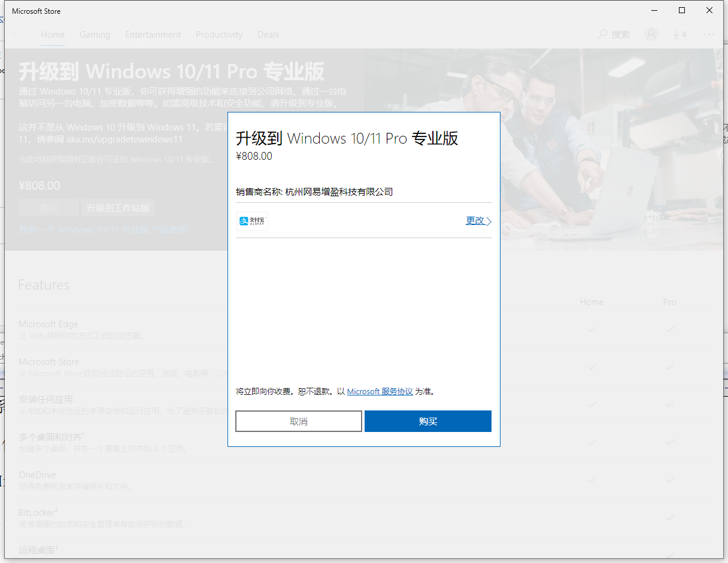728x563 pixels.
Task: Click the back arrow in Store header
Action: tap(17, 35)
